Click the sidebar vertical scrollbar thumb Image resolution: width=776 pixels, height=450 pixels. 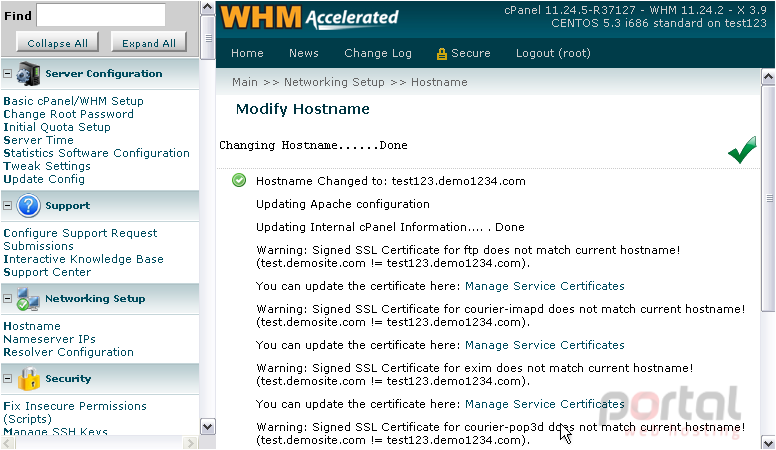(208, 38)
